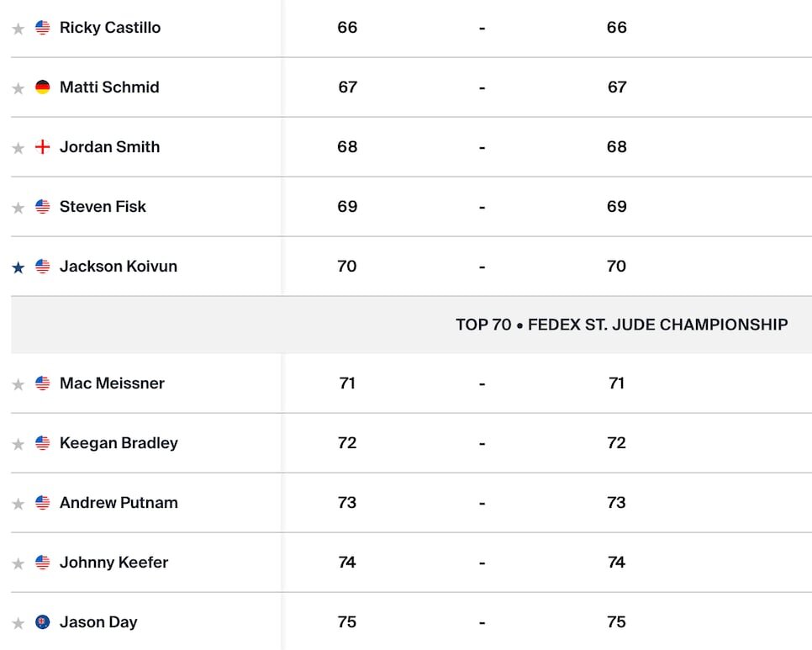Open Matti Schmid player page

pos(109,87)
